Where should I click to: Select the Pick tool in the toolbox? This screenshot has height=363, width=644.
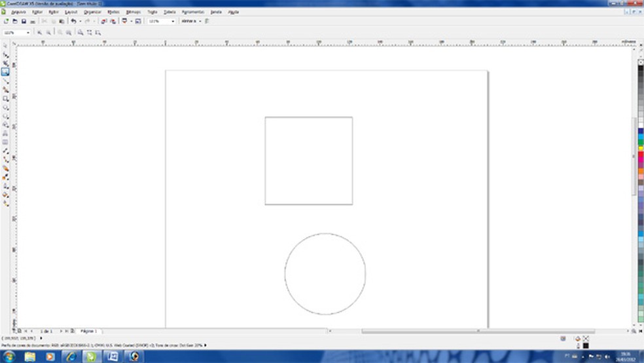(5, 46)
